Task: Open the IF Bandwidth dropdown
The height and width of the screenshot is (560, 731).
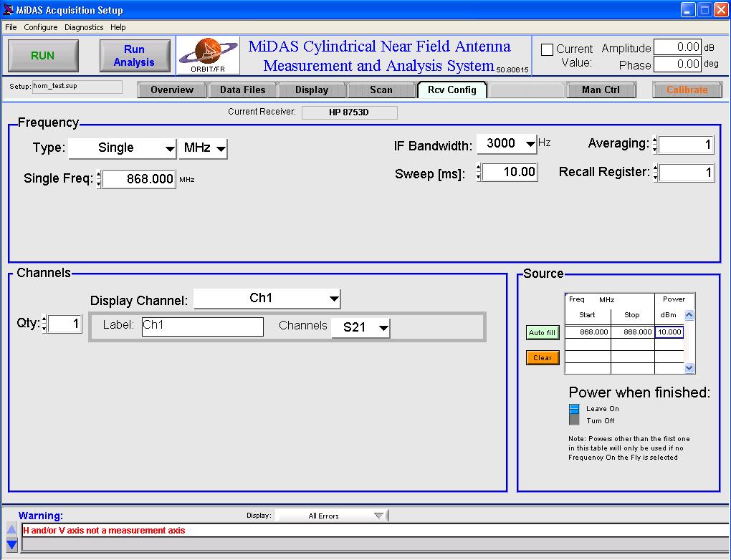Action: pos(507,143)
